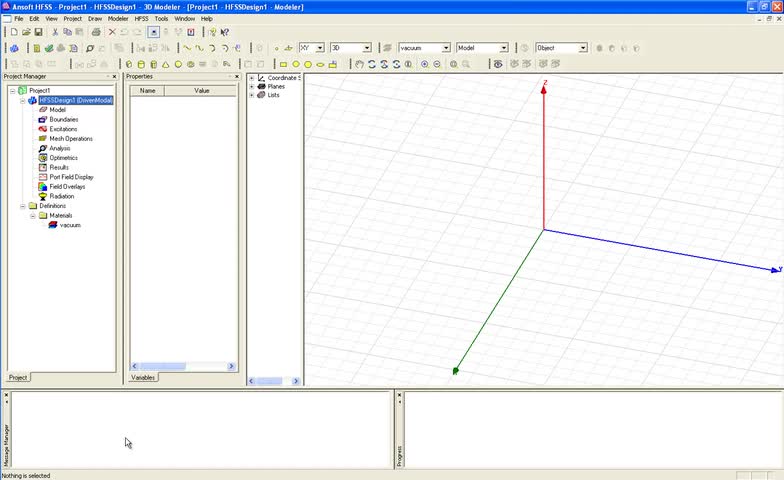Screen dimensions: 784x480
Task: Collapse the Definitions tree node
Action: pos(22,206)
